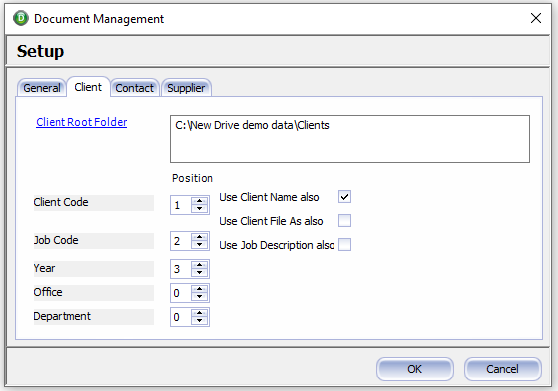The height and width of the screenshot is (391, 558).
Task: Switch to the General tab
Action: (x=42, y=88)
